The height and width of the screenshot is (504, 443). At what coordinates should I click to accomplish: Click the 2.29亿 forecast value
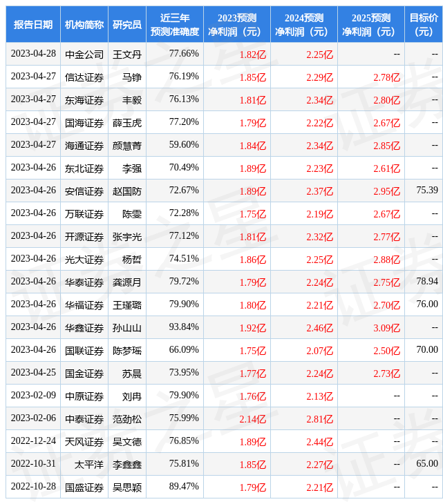coord(319,77)
